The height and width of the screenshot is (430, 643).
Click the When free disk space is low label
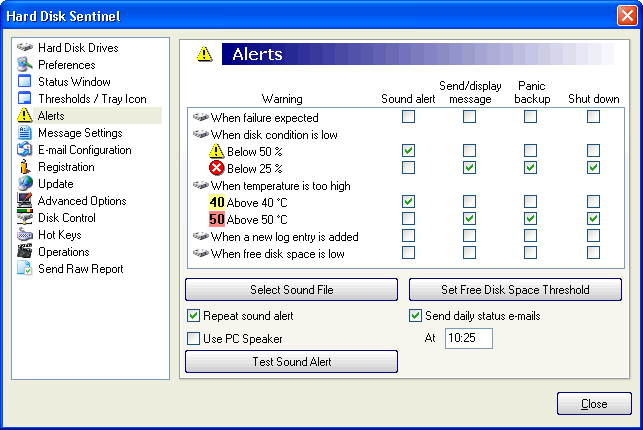(278, 254)
